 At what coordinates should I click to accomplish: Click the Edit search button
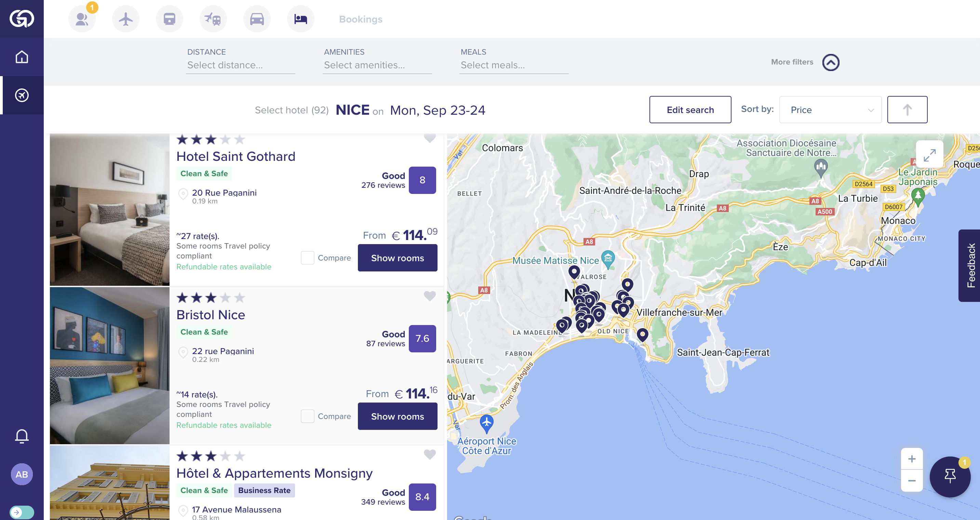tap(690, 110)
